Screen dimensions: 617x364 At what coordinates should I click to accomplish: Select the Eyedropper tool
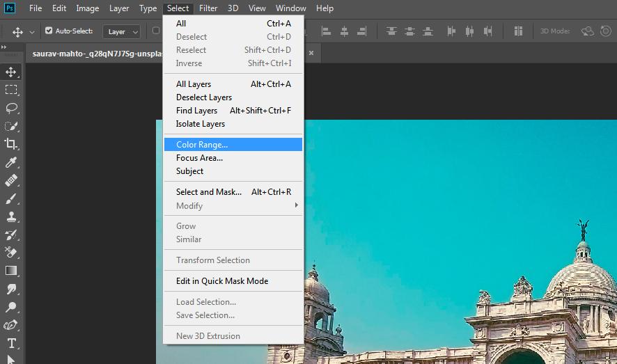tap(11, 162)
